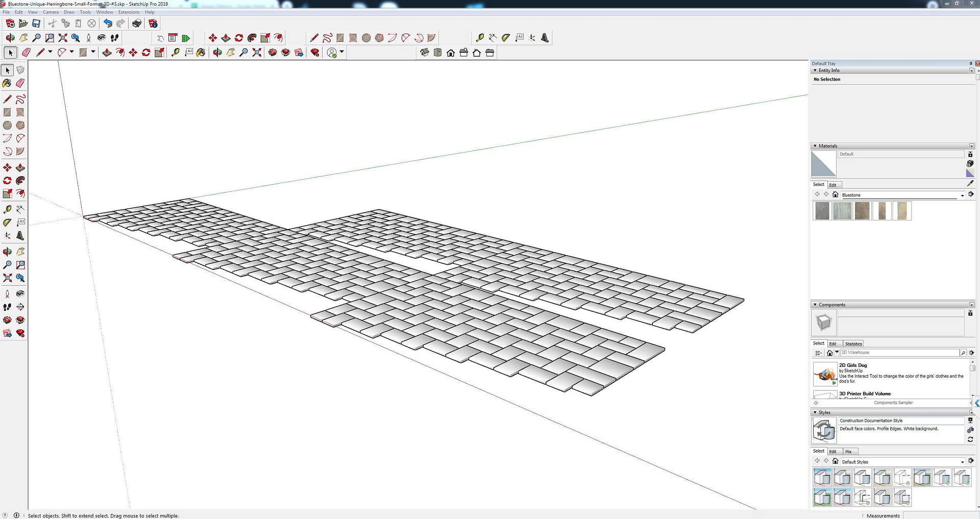Click the Print icon in the top toolbar

coord(137,23)
